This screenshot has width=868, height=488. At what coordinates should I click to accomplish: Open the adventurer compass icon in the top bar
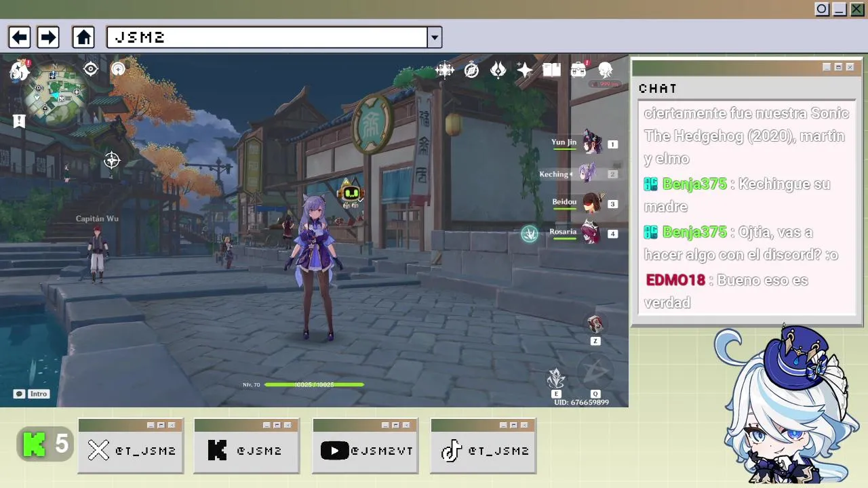pos(471,70)
